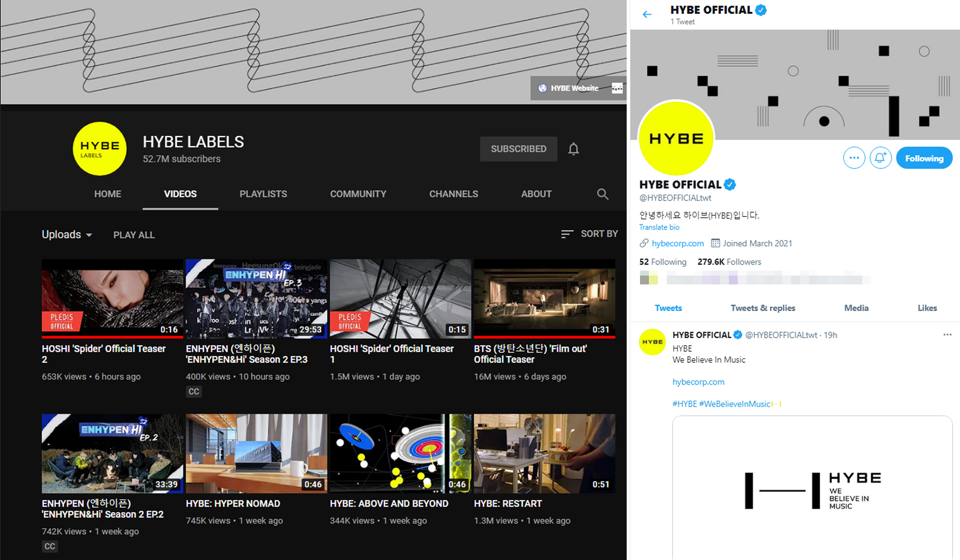Open the HYBE We Believe In Music card

coord(812,488)
